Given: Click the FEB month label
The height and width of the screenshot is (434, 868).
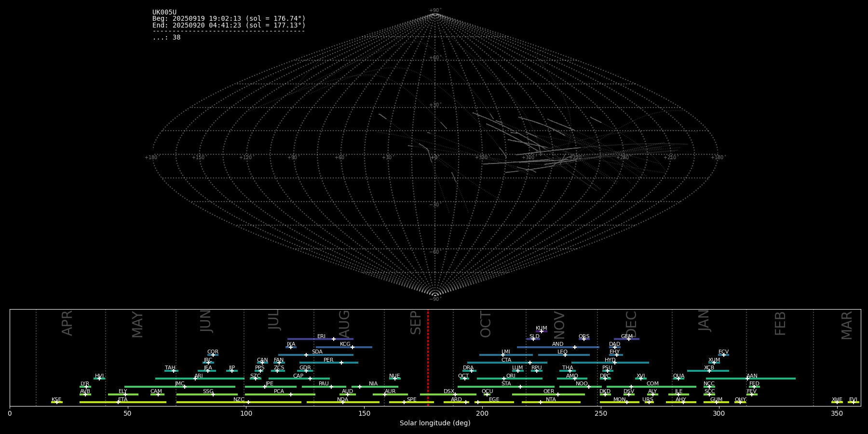Looking at the screenshot, I should (x=780, y=324).
